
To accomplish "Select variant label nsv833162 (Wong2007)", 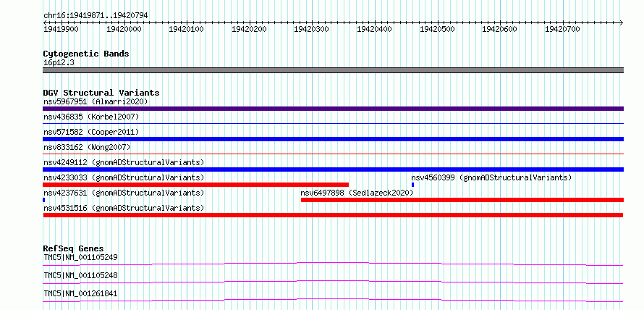I will pyautogui.click(x=87, y=147).
